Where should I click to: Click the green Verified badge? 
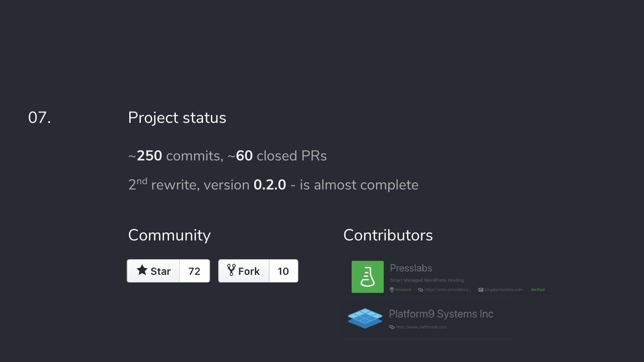coord(538,290)
